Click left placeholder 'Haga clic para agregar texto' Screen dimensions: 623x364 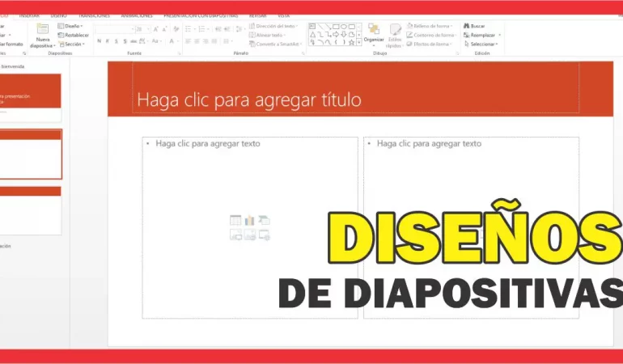(208, 143)
